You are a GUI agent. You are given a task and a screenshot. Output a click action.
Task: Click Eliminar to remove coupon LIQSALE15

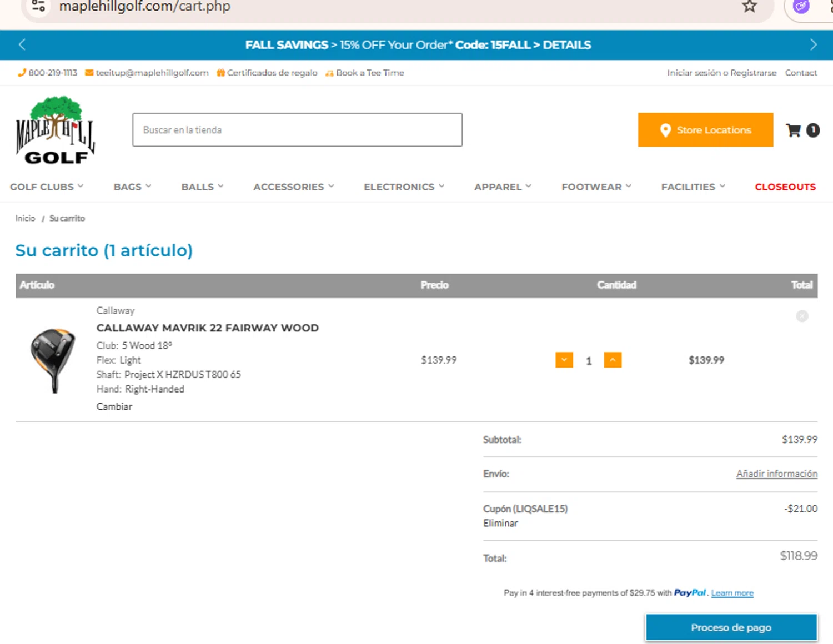tap(500, 523)
